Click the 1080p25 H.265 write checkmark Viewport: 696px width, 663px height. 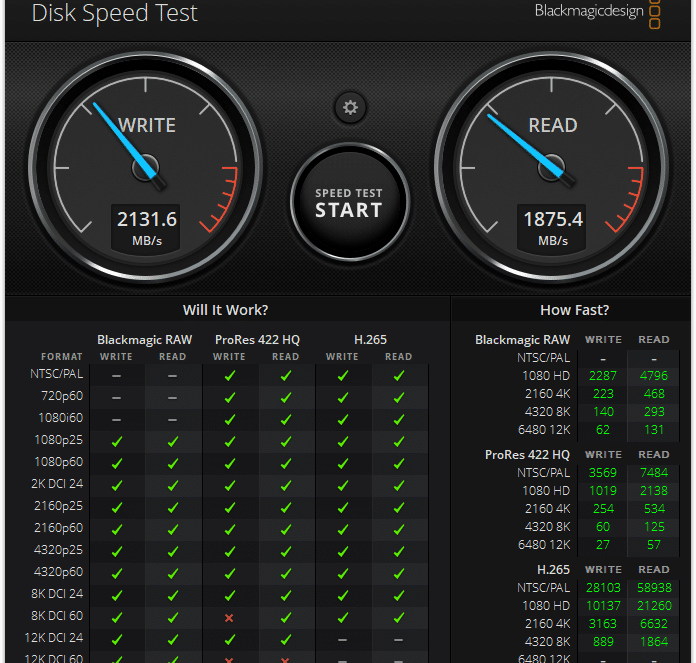[x=343, y=442]
